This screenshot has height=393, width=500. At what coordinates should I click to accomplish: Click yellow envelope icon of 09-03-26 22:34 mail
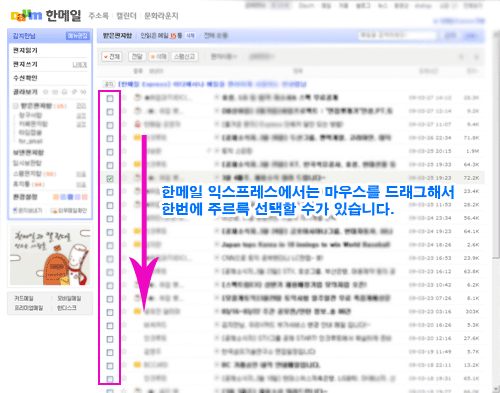pyautogui.click(x=137, y=138)
